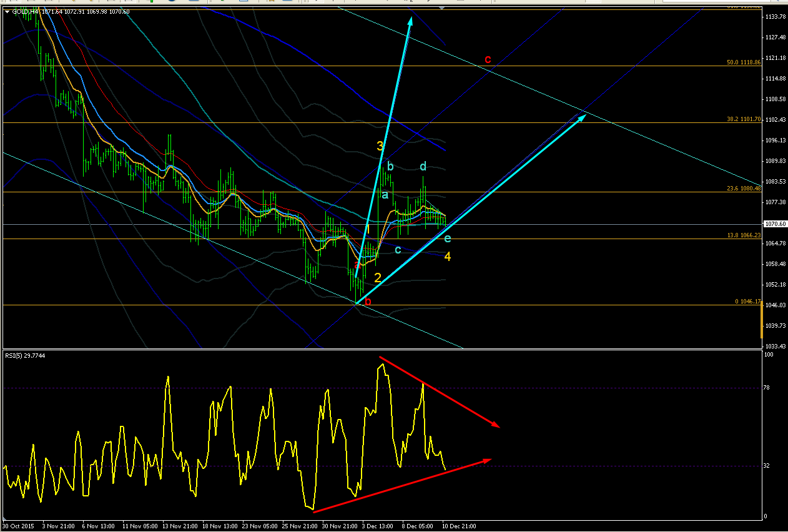Viewport: 788px width, 532px height.
Task: Click the RSI scale value 100
Action: coord(769,354)
